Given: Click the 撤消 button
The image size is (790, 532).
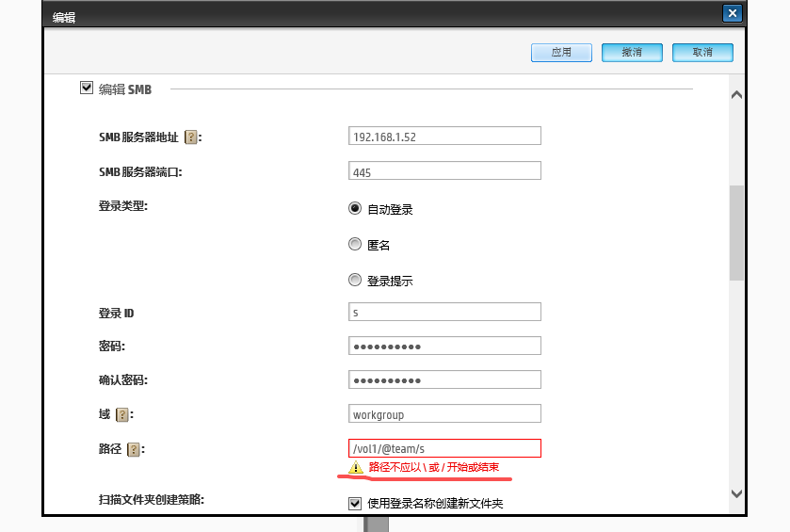Looking at the screenshot, I should (x=632, y=53).
